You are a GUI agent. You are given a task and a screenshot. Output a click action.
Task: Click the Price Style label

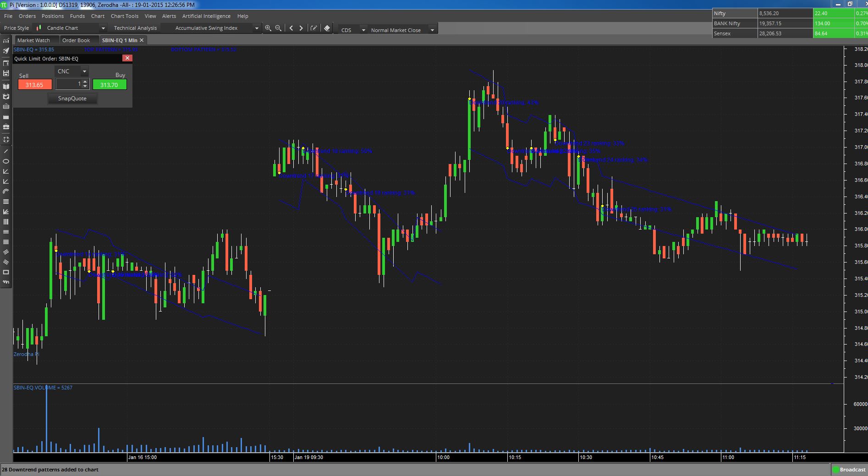pyautogui.click(x=16, y=28)
